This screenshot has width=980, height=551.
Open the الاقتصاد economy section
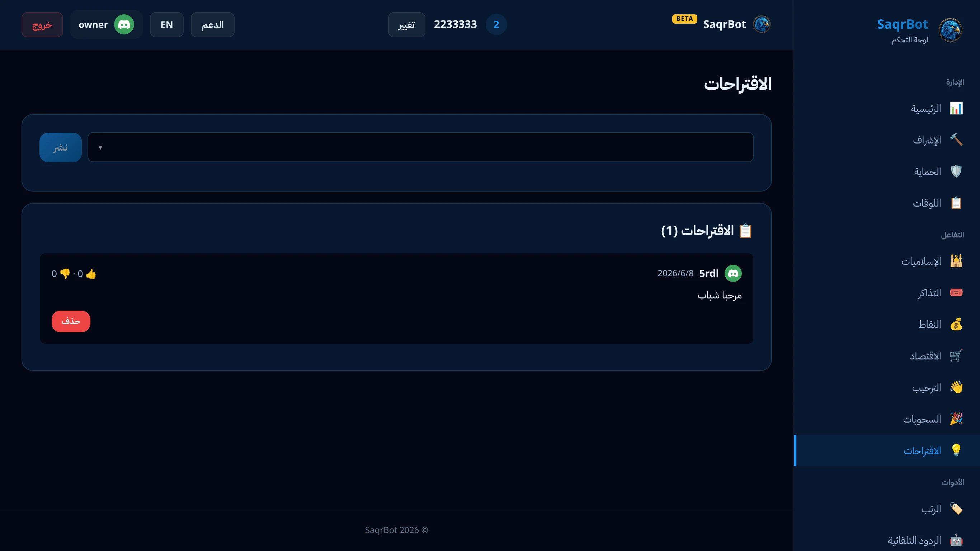tap(887, 356)
